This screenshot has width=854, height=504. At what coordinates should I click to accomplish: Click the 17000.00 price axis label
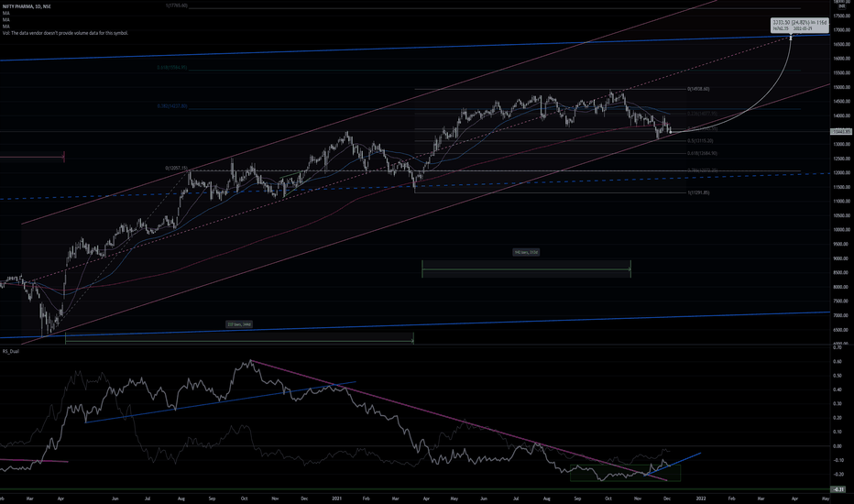point(841,30)
